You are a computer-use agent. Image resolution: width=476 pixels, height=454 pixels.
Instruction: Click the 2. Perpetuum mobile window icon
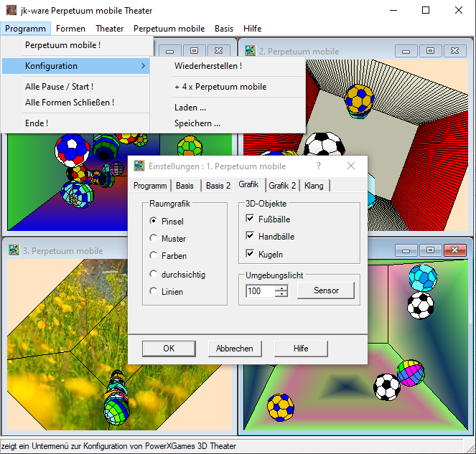250,51
